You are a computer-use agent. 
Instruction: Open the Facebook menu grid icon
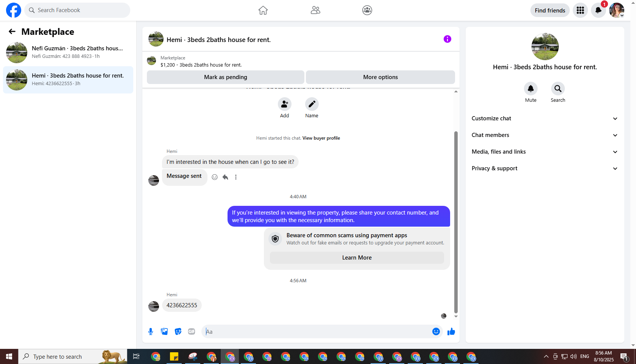point(580,10)
